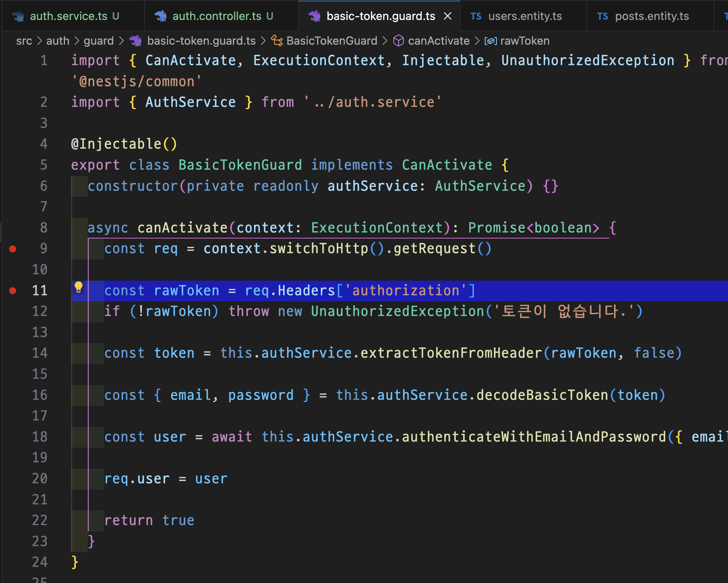Switch to the auth.service.ts tab
728x583 pixels.
tap(73, 16)
